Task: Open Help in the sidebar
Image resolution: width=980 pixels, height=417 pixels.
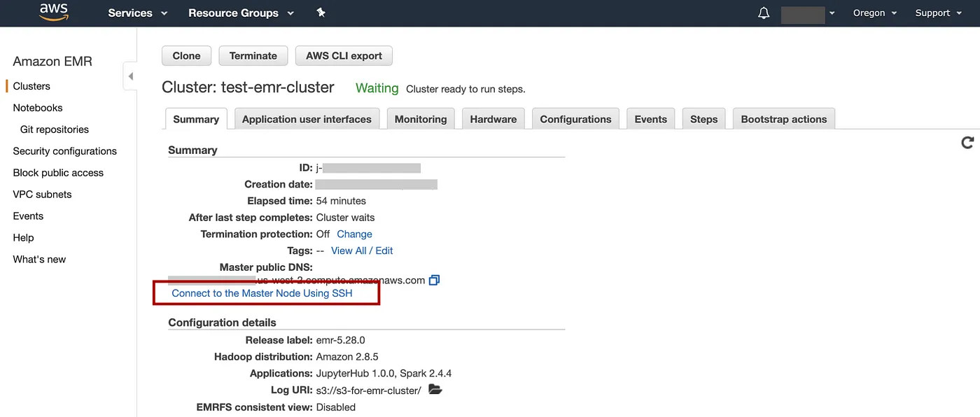Action: (x=23, y=238)
